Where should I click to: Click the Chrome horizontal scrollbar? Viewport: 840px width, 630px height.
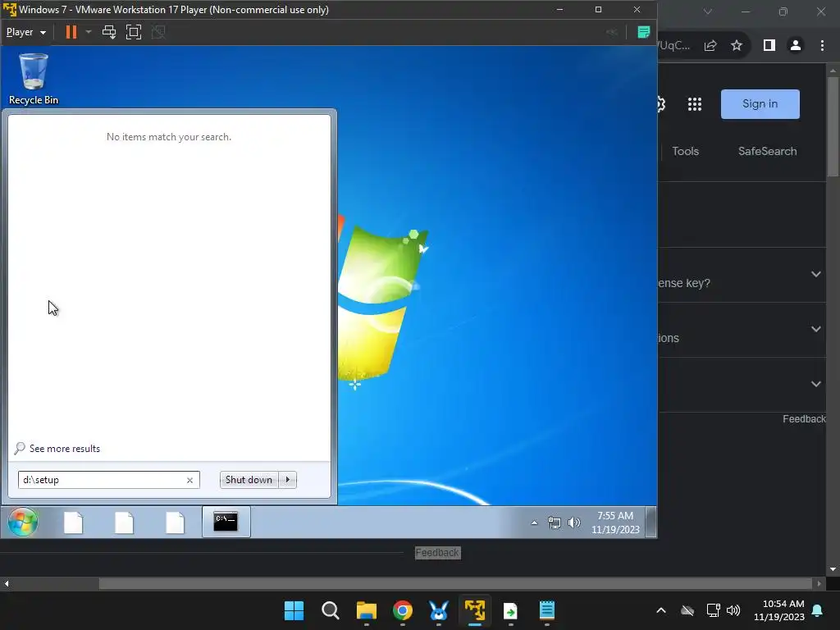[x=455, y=583]
